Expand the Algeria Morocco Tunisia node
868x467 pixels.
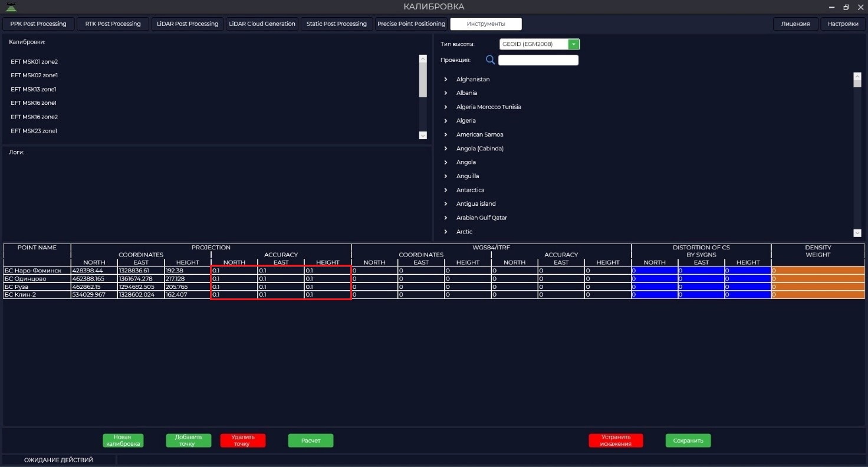click(x=446, y=107)
